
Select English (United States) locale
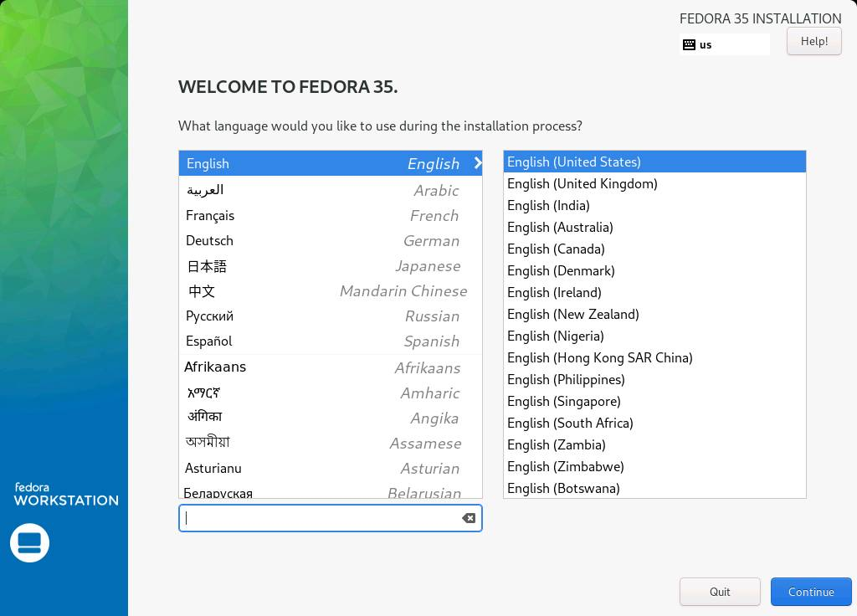(654, 162)
